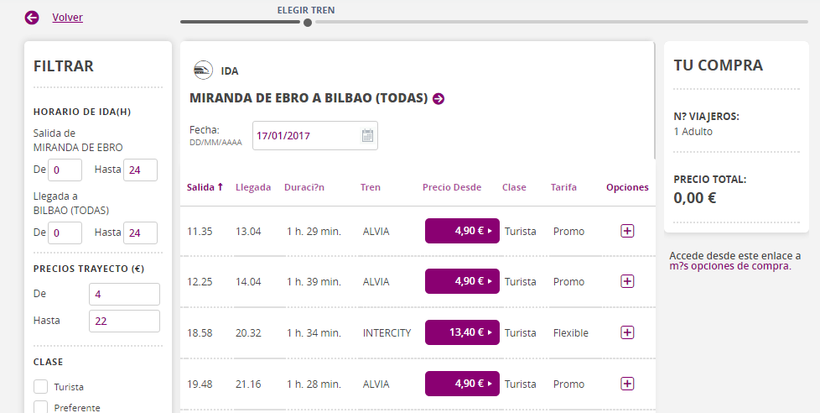This screenshot has height=413, width=820.
Task: Expand options for the 18.58 INTERCITY train
Action: 627,333
